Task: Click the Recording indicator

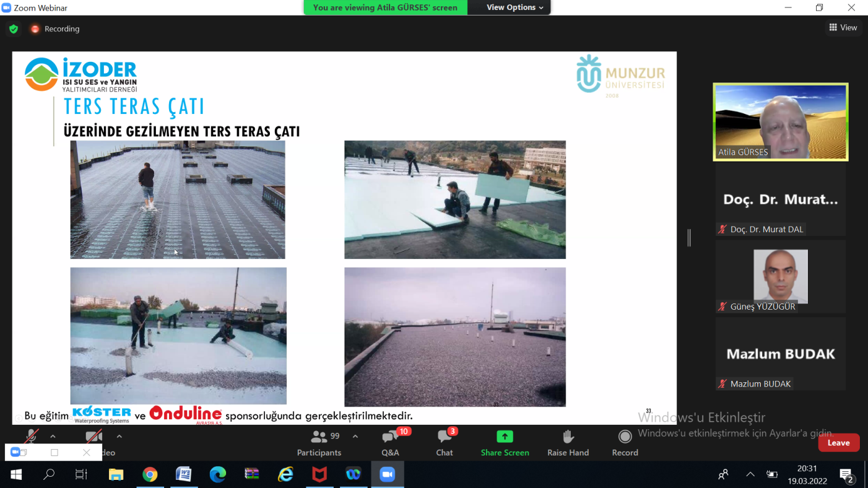Action: (55, 29)
